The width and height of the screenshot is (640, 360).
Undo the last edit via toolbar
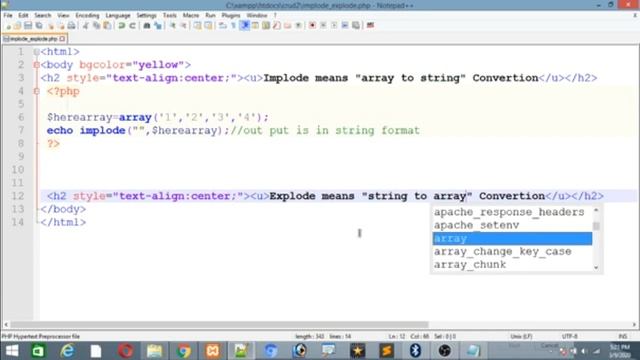[121, 26]
